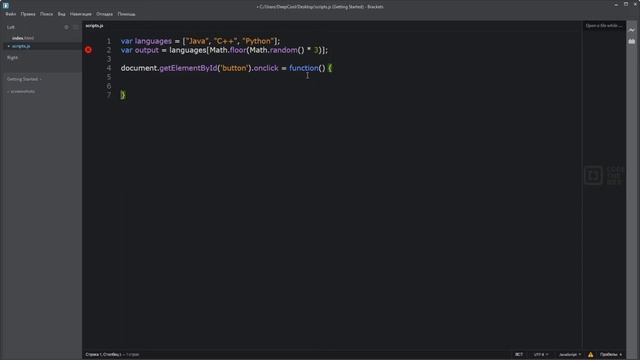
Task: Open the Getting Started project dropdown
Action: click(x=24, y=79)
